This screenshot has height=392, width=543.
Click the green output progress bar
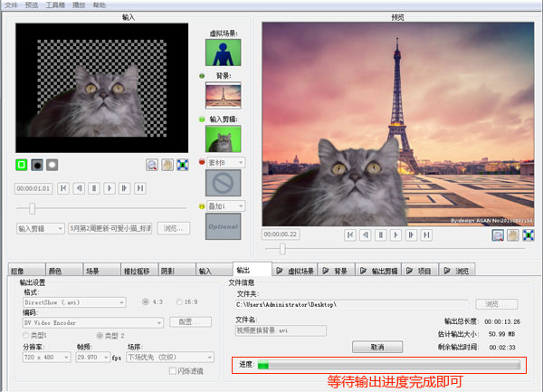pyautogui.click(x=389, y=365)
